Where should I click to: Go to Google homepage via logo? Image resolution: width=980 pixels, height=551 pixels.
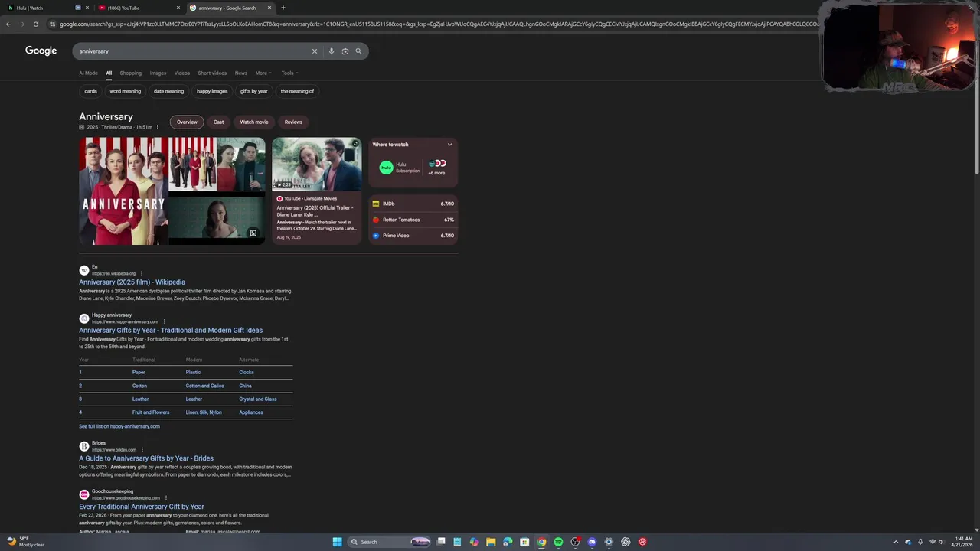41,51
